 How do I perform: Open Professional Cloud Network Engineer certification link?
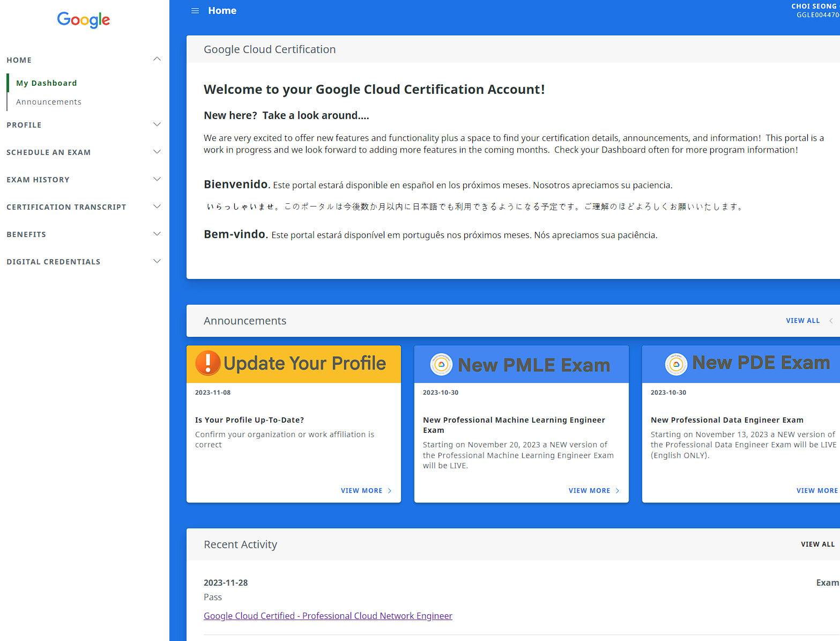(328, 616)
